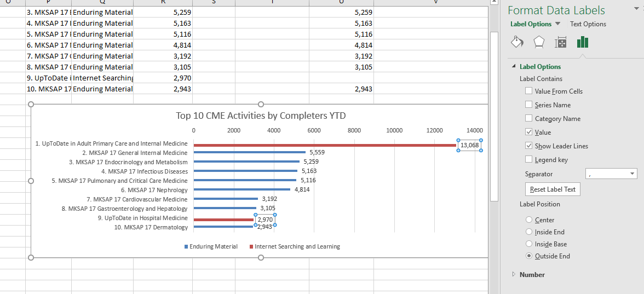The image size is (644, 294).
Task: Open Size & Properties icon
Action: pos(561,42)
